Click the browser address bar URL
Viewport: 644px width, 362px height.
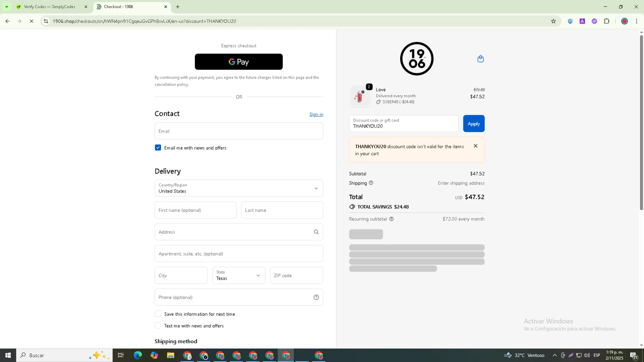pyautogui.click(x=144, y=21)
